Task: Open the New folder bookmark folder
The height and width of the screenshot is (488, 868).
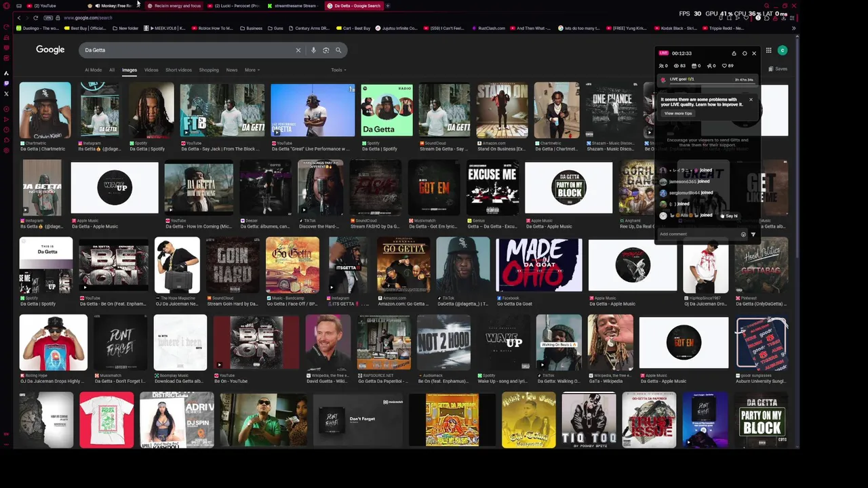Action: coord(125,28)
